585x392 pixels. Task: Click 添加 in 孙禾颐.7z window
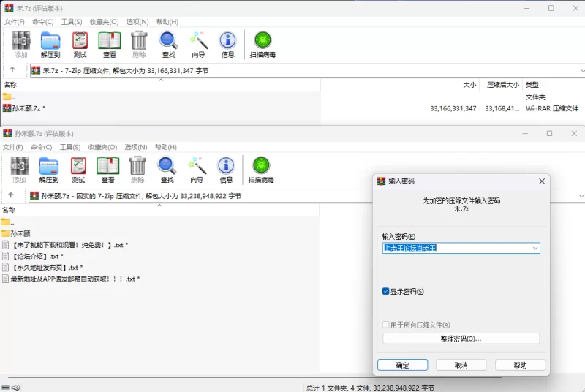click(x=20, y=170)
